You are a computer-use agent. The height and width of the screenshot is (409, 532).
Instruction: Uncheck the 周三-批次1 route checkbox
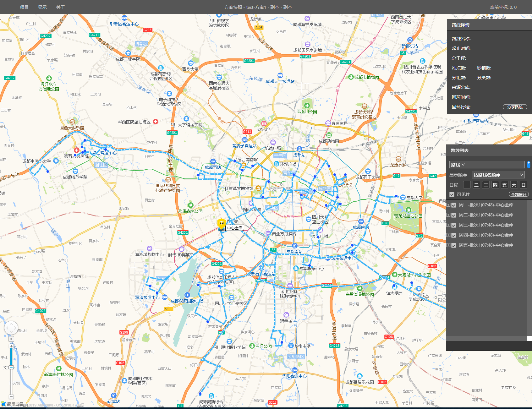(x=454, y=225)
